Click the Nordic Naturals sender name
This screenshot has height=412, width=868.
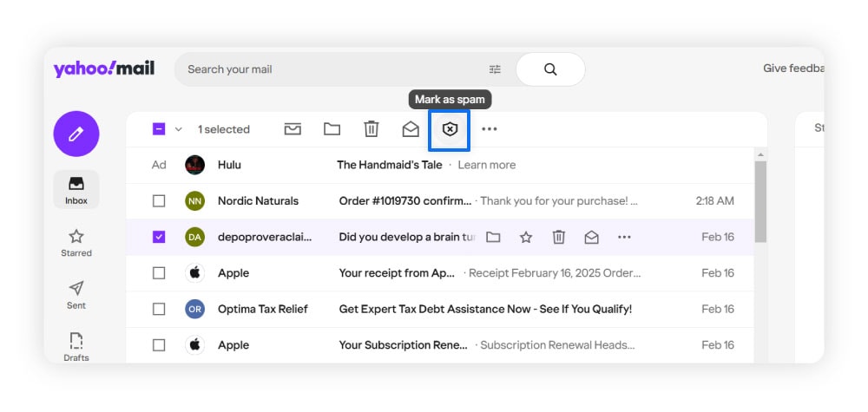(x=258, y=200)
